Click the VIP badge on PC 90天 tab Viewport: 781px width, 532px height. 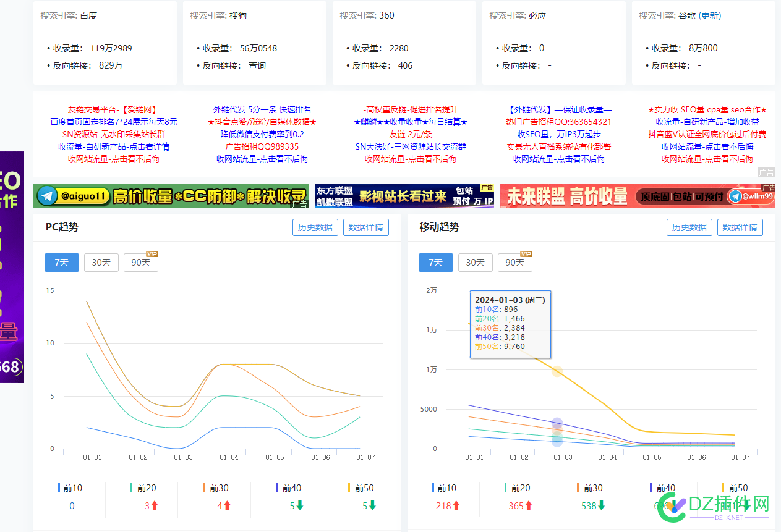(x=152, y=254)
